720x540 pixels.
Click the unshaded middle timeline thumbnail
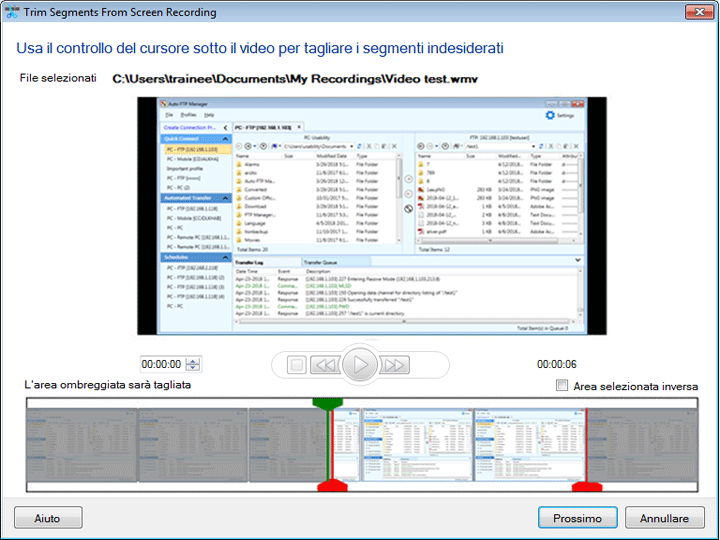pyautogui.click(x=415, y=444)
